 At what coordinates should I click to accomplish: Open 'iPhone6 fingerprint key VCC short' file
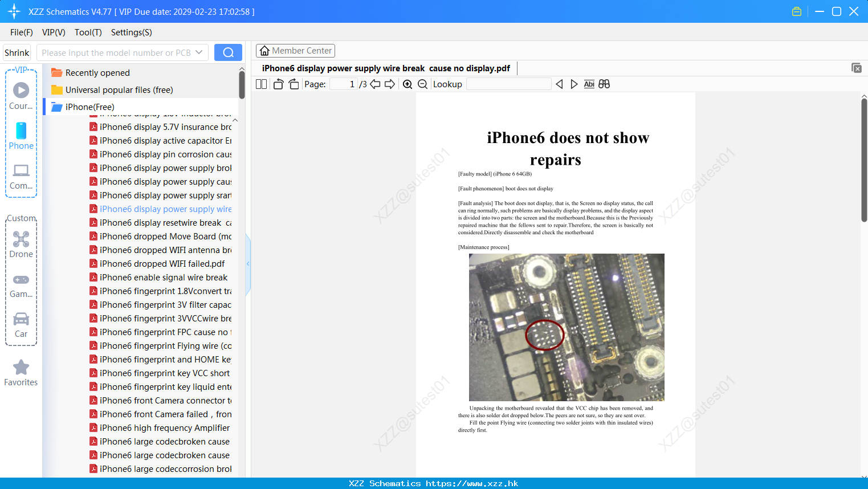[x=160, y=373]
